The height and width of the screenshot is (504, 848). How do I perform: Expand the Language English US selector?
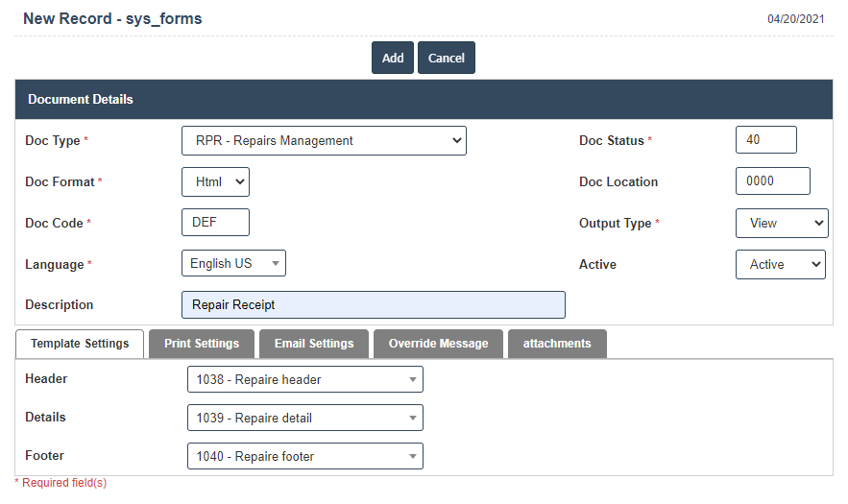pos(233,263)
